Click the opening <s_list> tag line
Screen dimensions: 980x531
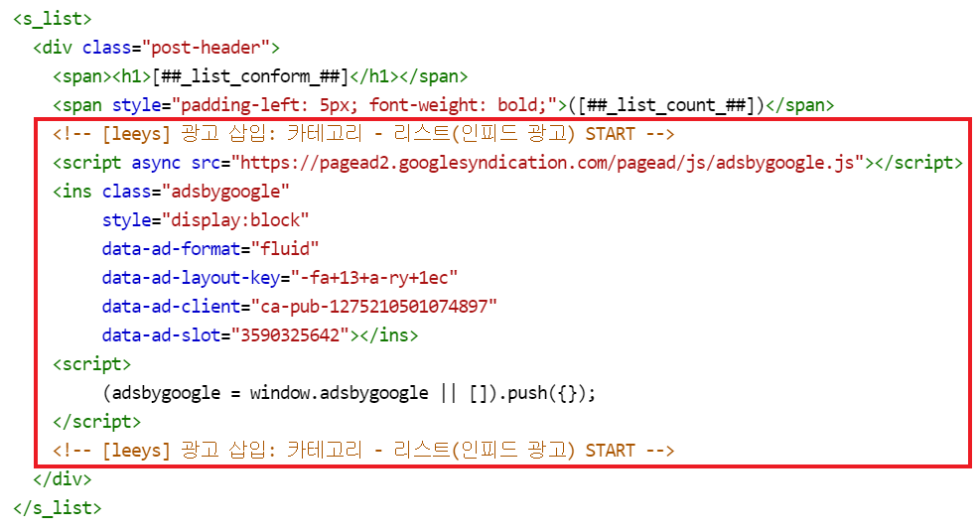[x=53, y=19]
